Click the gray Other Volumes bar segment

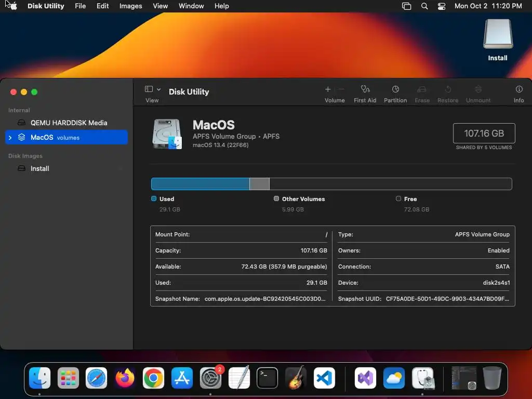point(260,184)
